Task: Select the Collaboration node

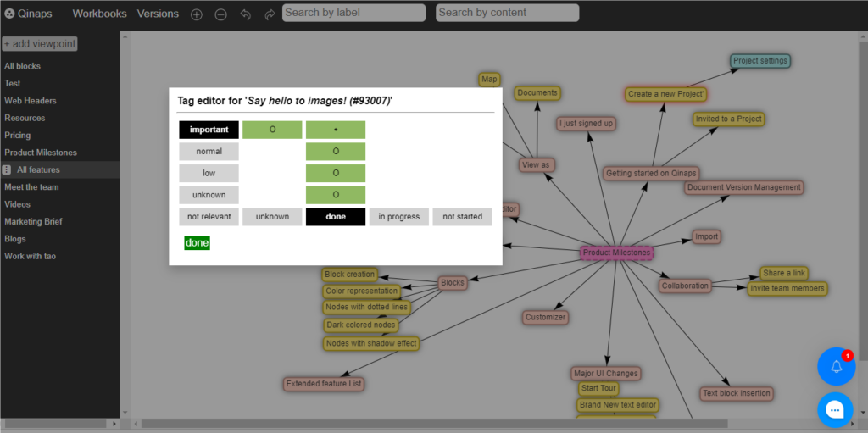Action: tap(685, 286)
